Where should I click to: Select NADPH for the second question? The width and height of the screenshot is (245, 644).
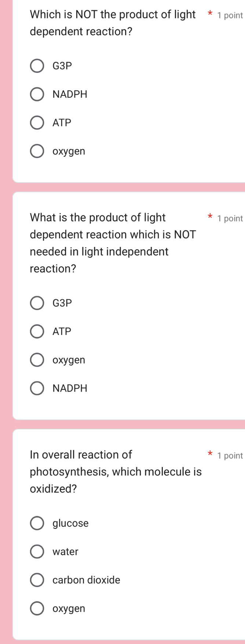click(37, 388)
